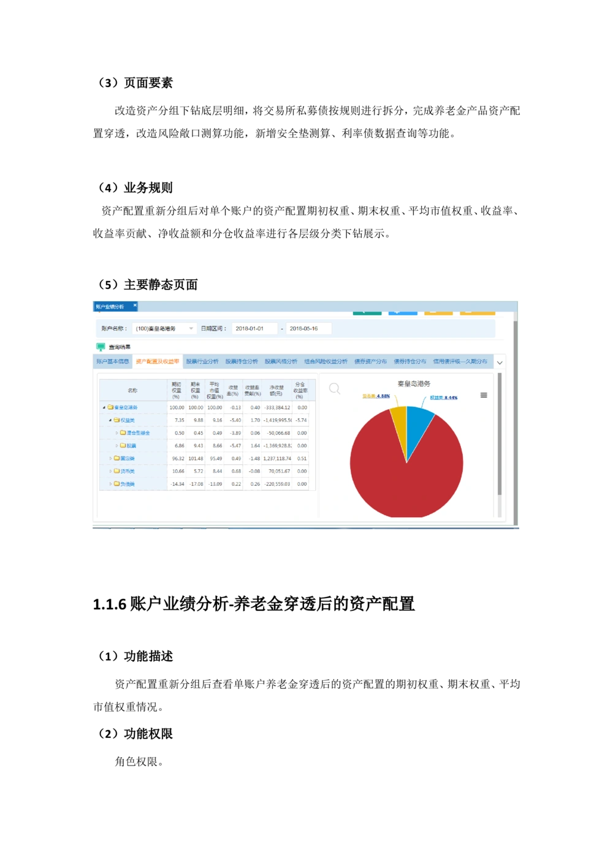The height and width of the screenshot is (868, 613).
Task: Open the 账户基本信息 tab
Action: click(113, 361)
